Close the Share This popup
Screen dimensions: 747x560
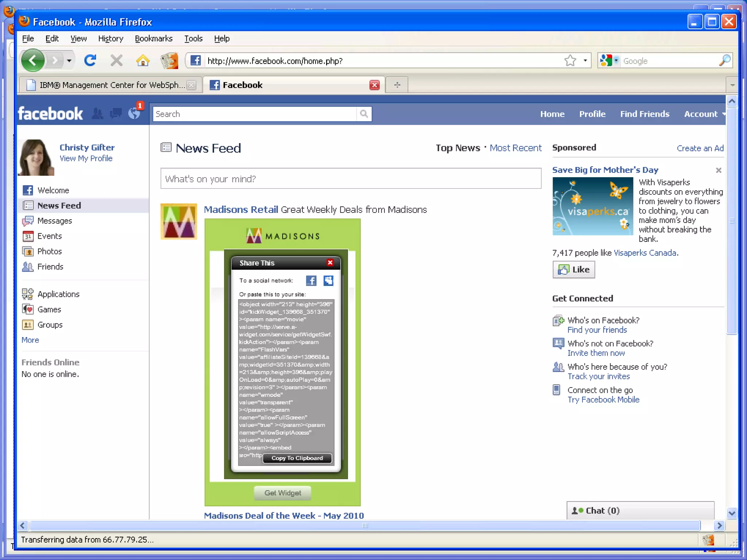point(330,262)
